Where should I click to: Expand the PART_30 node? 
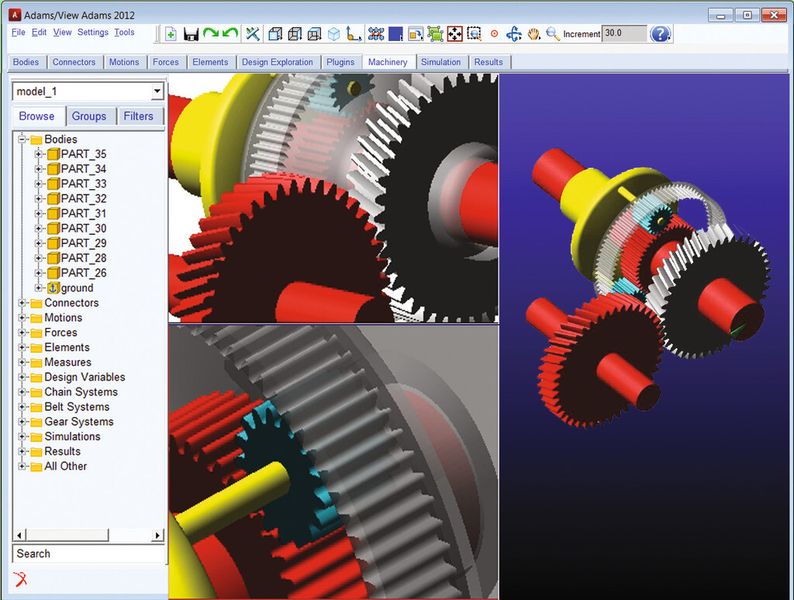tap(38, 228)
